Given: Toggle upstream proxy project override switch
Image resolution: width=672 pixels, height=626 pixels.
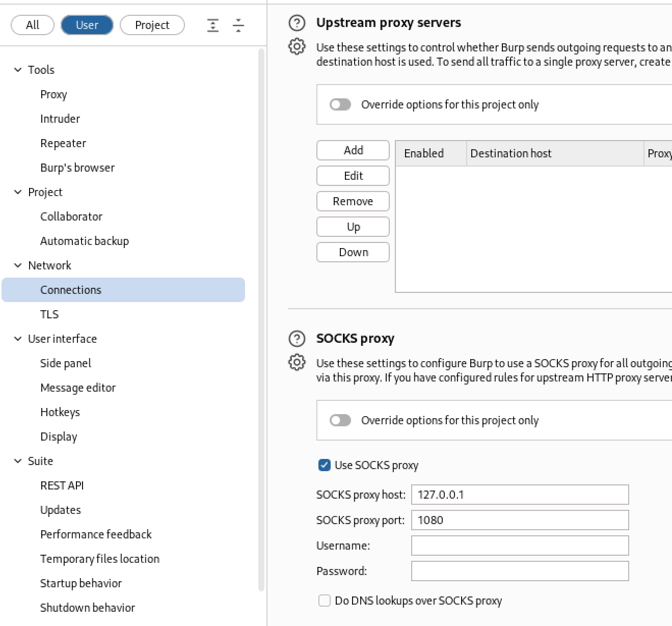Looking at the screenshot, I should point(340,104).
